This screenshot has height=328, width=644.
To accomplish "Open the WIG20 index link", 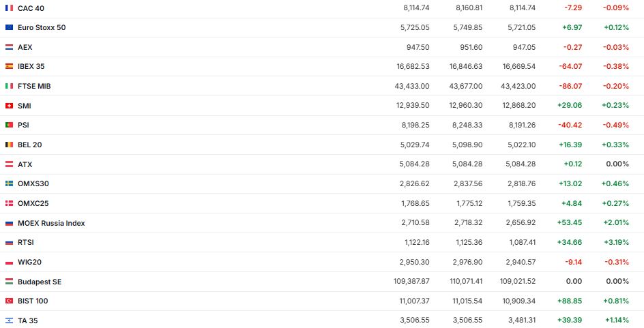I will click(x=29, y=262).
